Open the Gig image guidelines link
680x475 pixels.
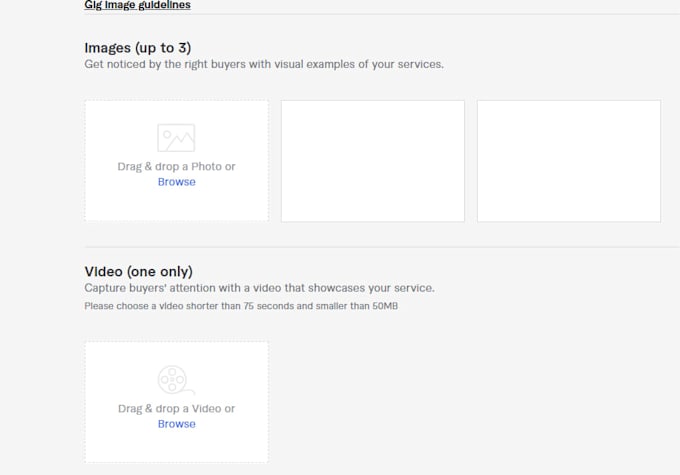point(137,5)
